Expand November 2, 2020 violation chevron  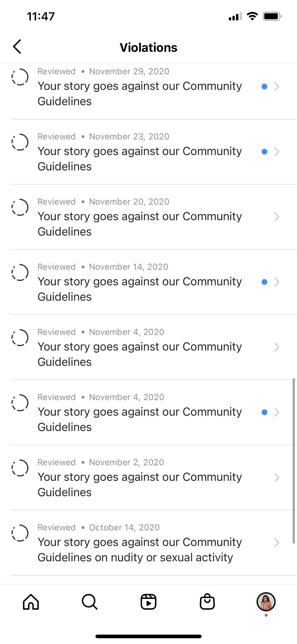pos(277,477)
